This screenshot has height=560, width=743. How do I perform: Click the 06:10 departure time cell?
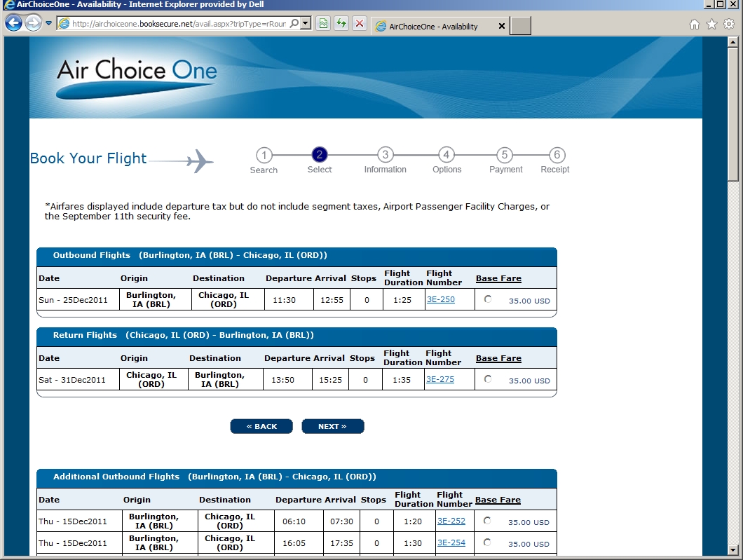point(299,521)
